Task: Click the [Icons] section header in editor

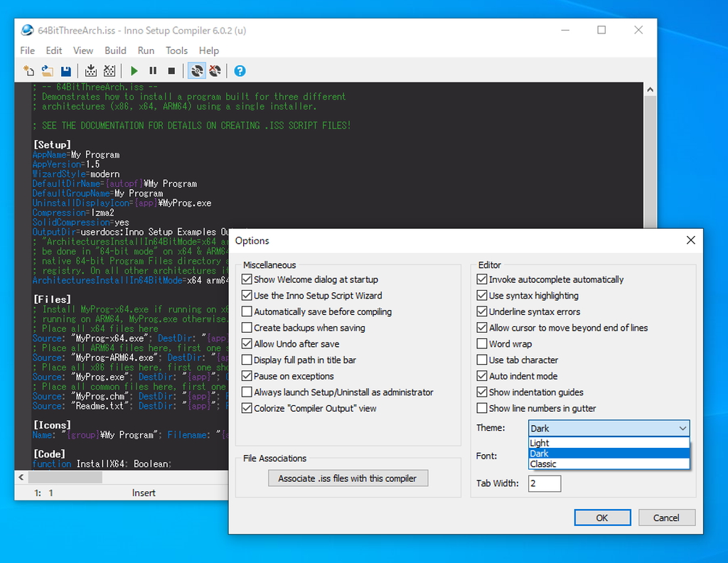Action: tap(52, 425)
